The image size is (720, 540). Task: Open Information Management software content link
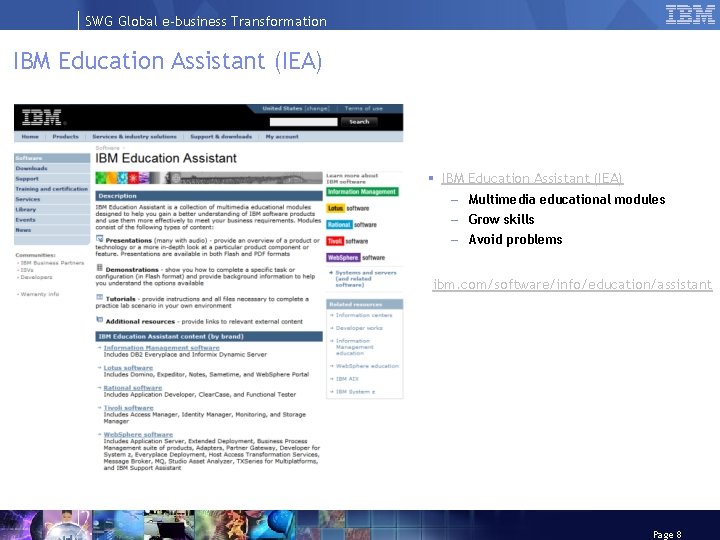tap(162, 348)
